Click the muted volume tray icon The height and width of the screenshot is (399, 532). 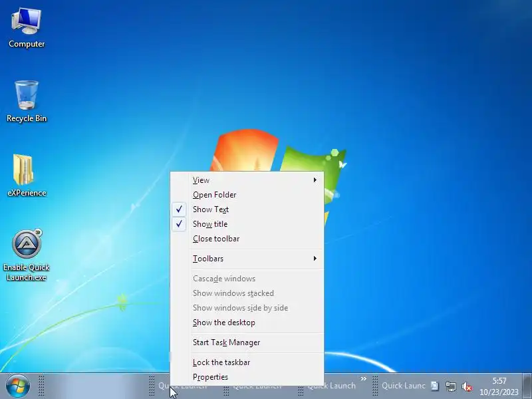(467, 386)
